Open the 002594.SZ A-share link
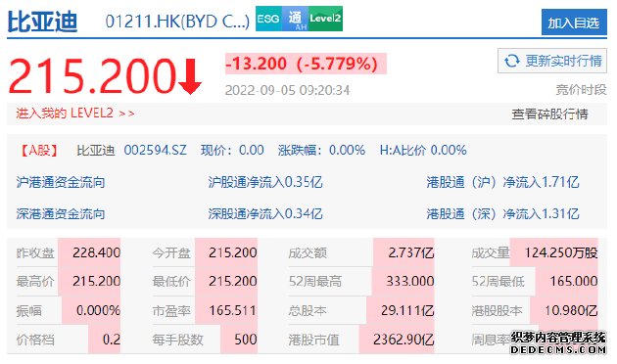This screenshot has width=617, height=364. tap(155, 150)
